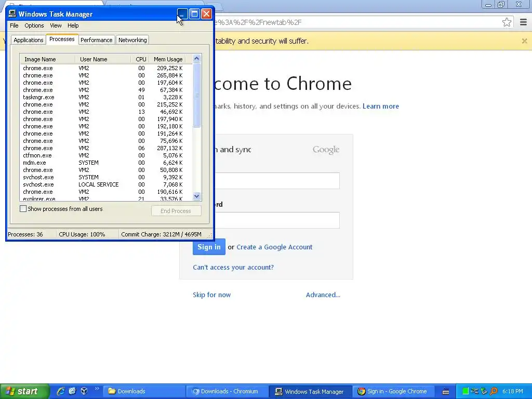Click the Skip for now link
The width and height of the screenshot is (532, 399).
pyautogui.click(x=212, y=295)
